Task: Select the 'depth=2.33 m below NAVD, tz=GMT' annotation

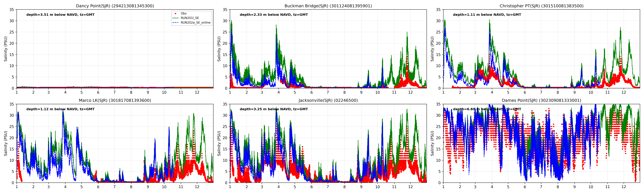Action: (x=274, y=15)
